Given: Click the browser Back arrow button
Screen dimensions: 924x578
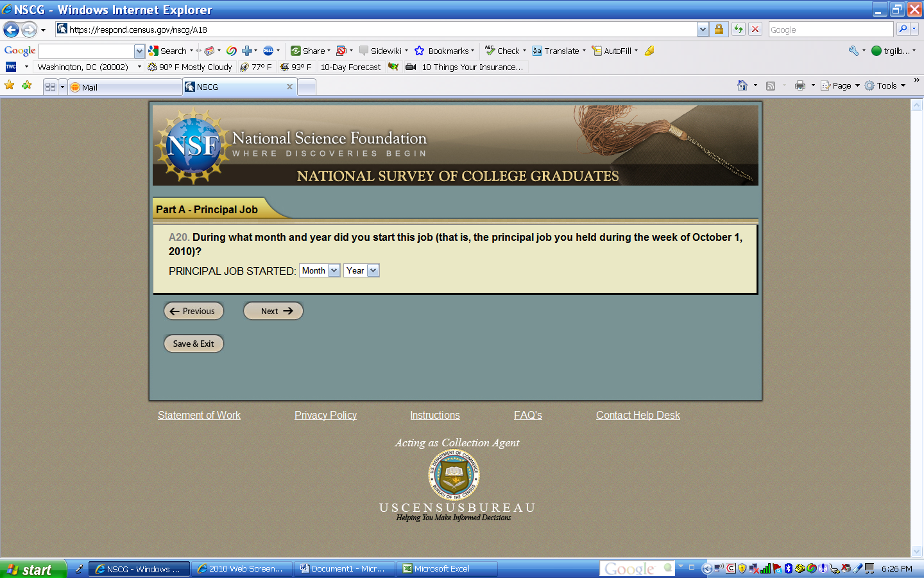Looking at the screenshot, I should click(11, 30).
